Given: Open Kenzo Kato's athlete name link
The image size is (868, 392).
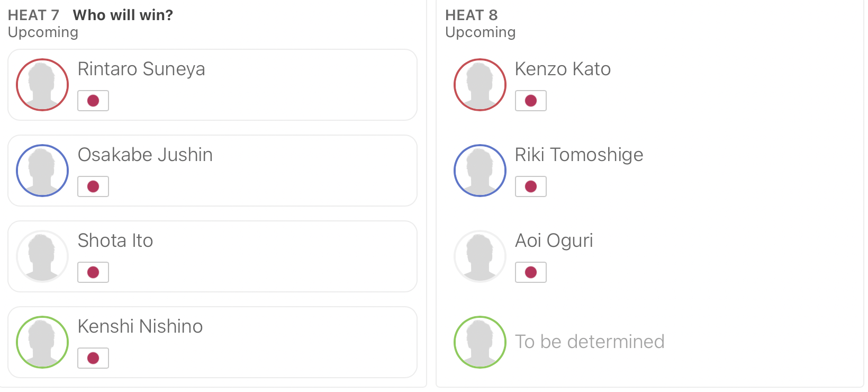Looking at the screenshot, I should pos(563,69).
